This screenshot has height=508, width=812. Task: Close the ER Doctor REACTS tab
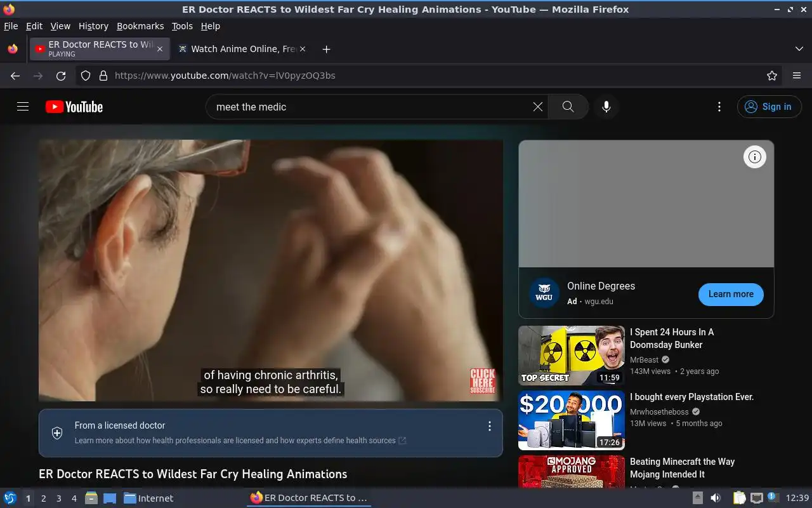tap(160, 49)
